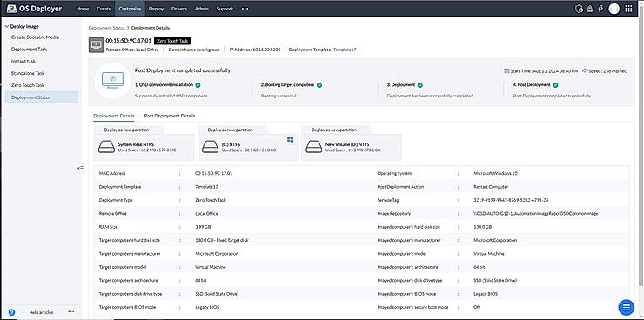This screenshot has height=320, width=644.
Task: Click the Zero Touch Task badge
Action: [x=172, y=41]
